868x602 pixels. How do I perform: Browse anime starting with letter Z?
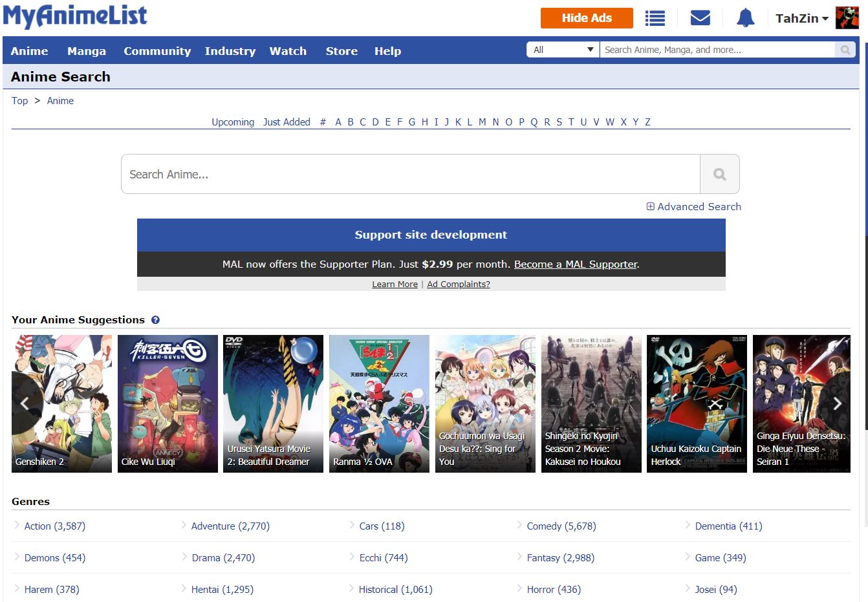tap(647, 122)
